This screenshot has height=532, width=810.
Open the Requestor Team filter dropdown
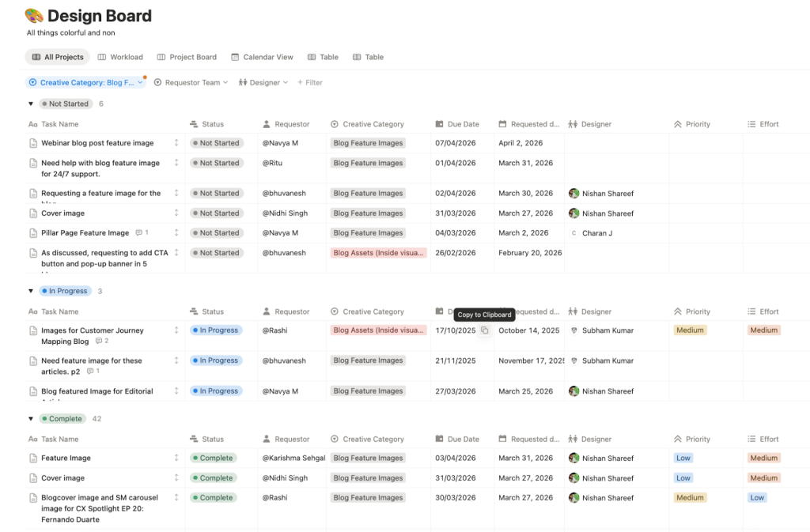coord(191,82)
